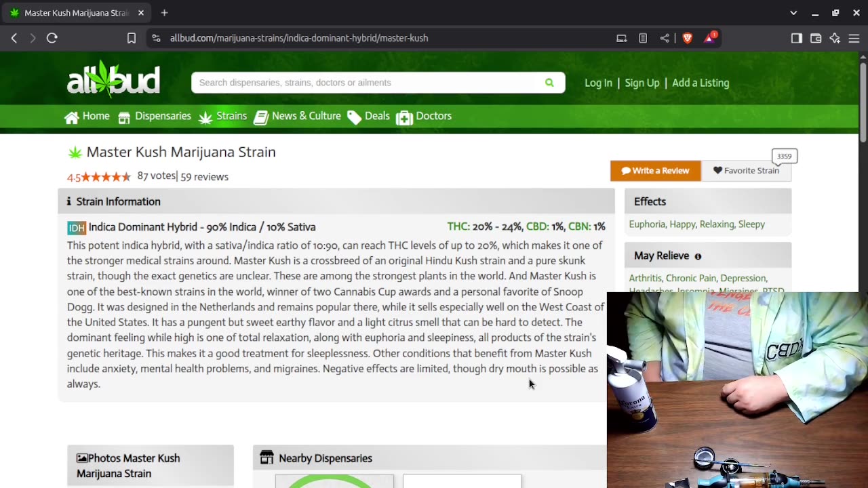868x488 pixels.
Task: Go back to the previous page
Action: (14, 38)
